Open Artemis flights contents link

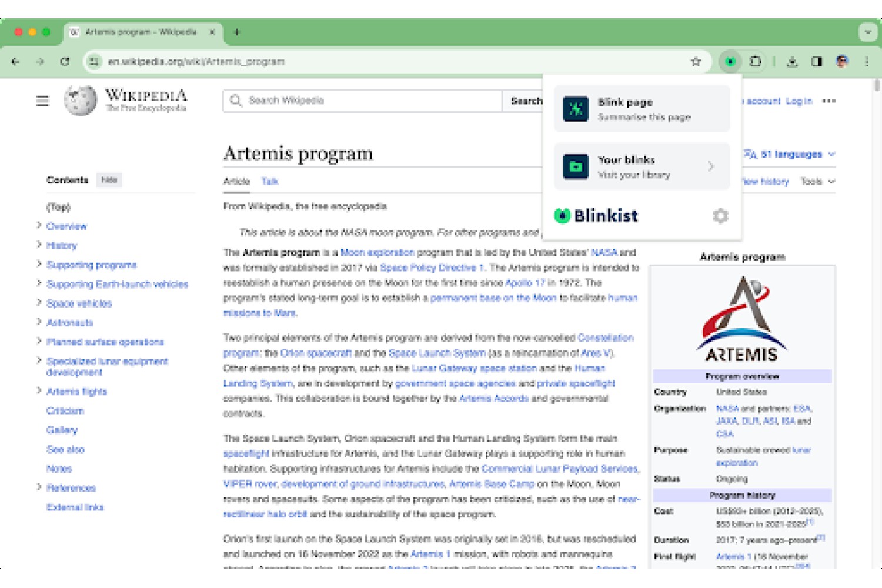pyautogui.click(x=77, y=392)
